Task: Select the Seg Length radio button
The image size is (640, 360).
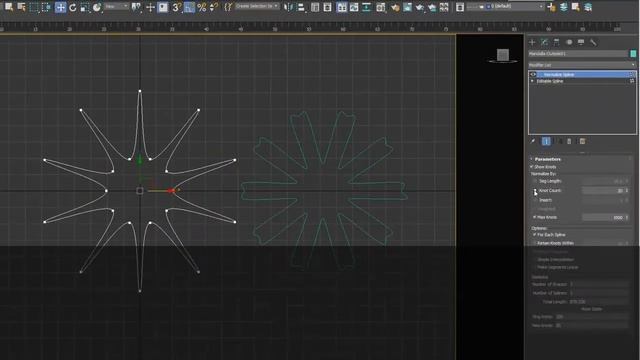Action: (535, 181)
